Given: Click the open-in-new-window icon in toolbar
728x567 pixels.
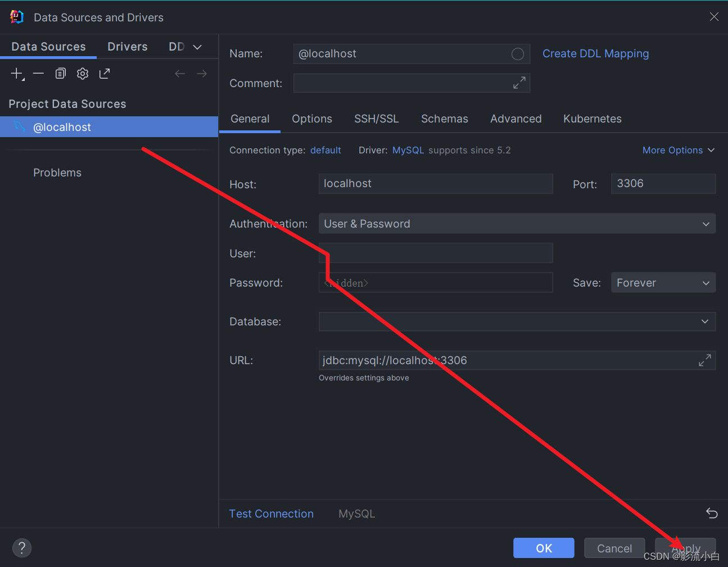Looking at the screenshot, I should click(x=104, y=73).
